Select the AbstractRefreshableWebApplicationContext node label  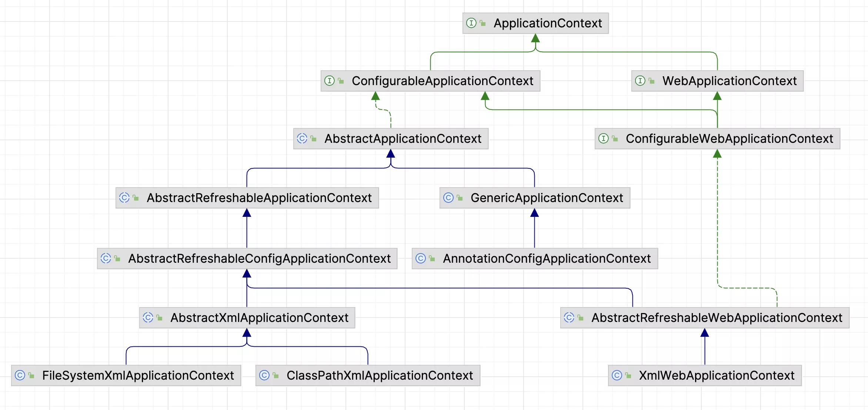717,318
